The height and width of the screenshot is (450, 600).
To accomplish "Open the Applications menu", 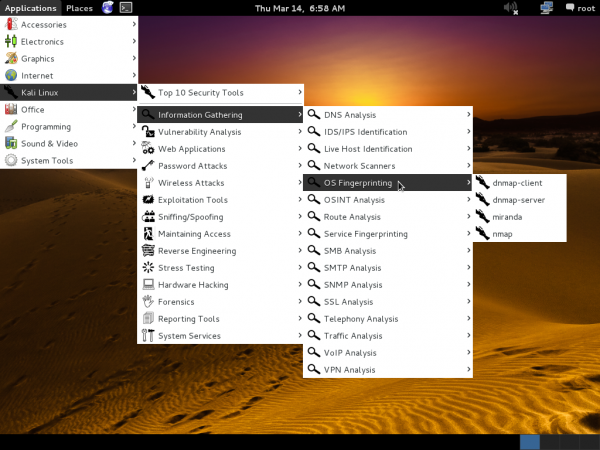I will click(30, 8).
